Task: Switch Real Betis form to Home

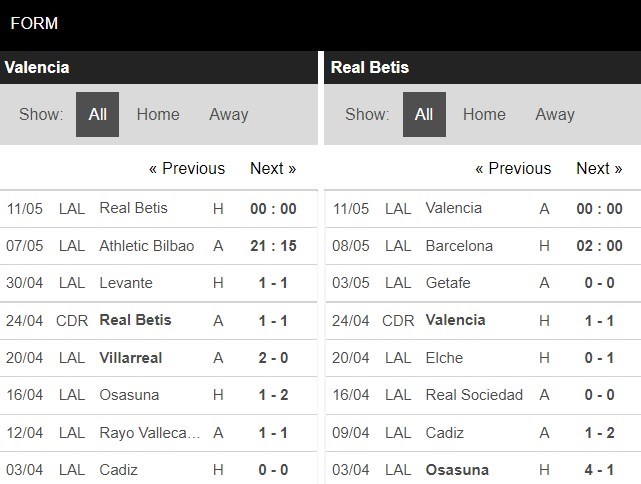Action: tap(484, 114)
